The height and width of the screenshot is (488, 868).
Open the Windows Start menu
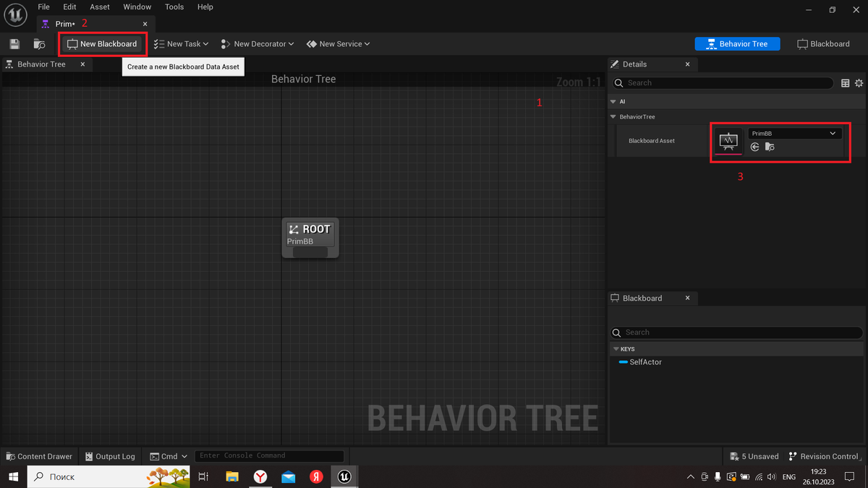(x=13, y=476)
